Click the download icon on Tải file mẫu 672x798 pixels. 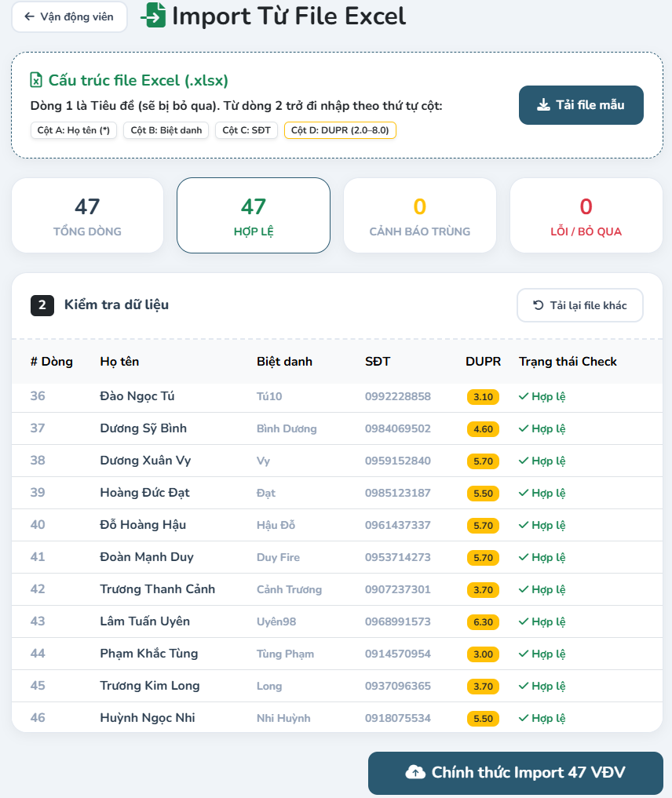pos(544,105)
